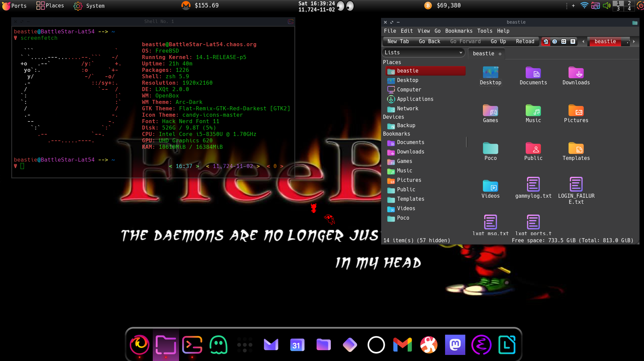Open the File menu

[x=390, y=31]
